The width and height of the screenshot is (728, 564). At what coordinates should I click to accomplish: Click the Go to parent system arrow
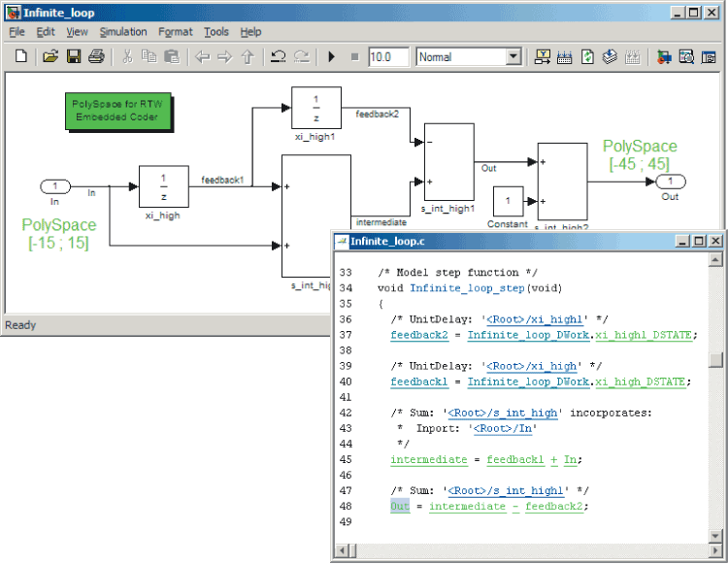coord(249,57)
